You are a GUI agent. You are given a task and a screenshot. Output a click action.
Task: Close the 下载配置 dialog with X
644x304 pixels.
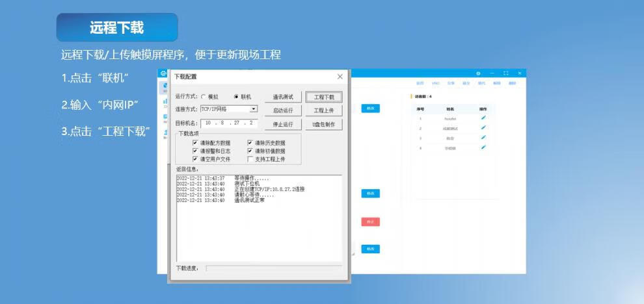coord(340,77)
